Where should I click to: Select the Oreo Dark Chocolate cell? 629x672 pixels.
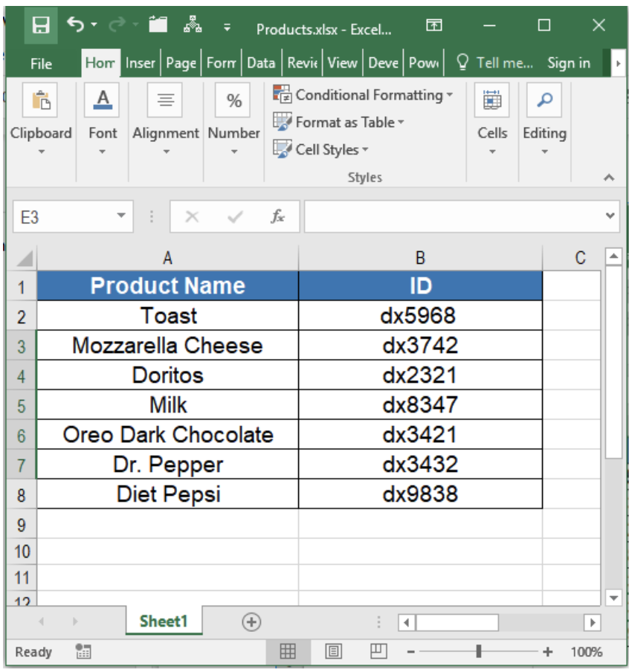167,435
